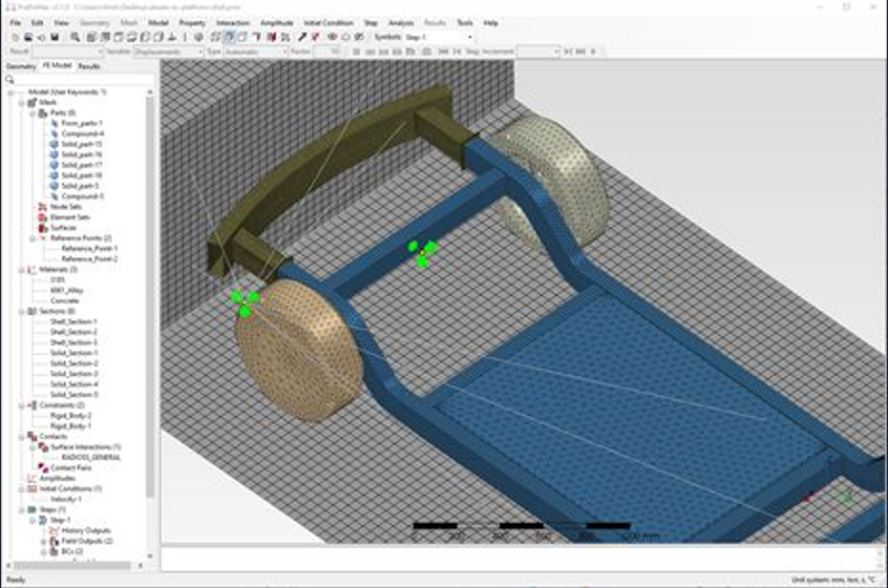888x588 pixels.
Task: Toggle Show all parts eye icon
Action: (x=332, y=37)
